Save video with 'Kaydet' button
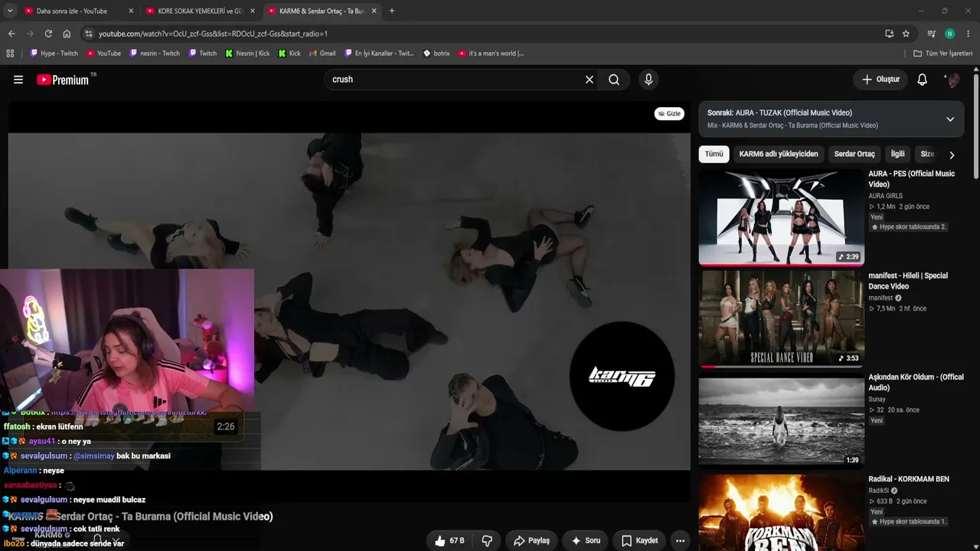 (x=639, y=540)
